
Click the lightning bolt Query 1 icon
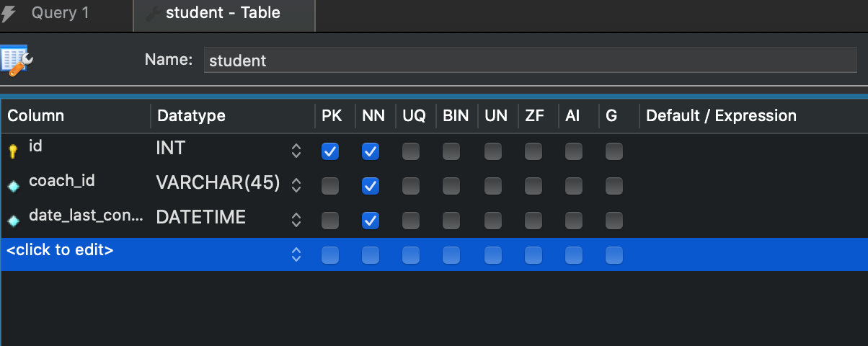9,14
